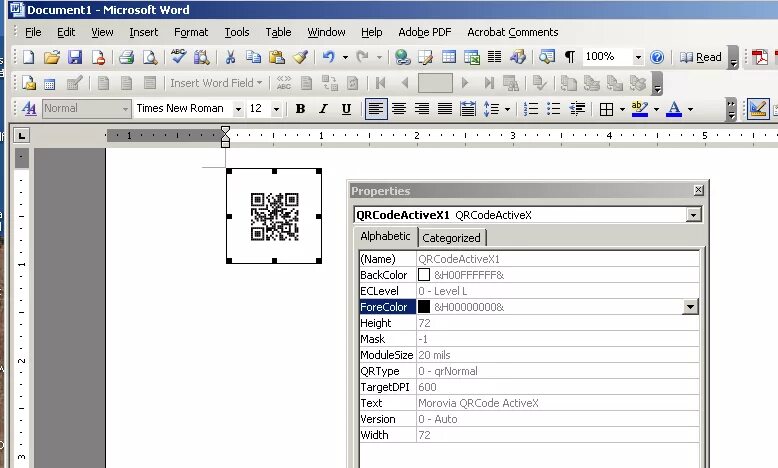Open the Insert menu
Screen dimensions: 778x468
(x=143, y=32)
